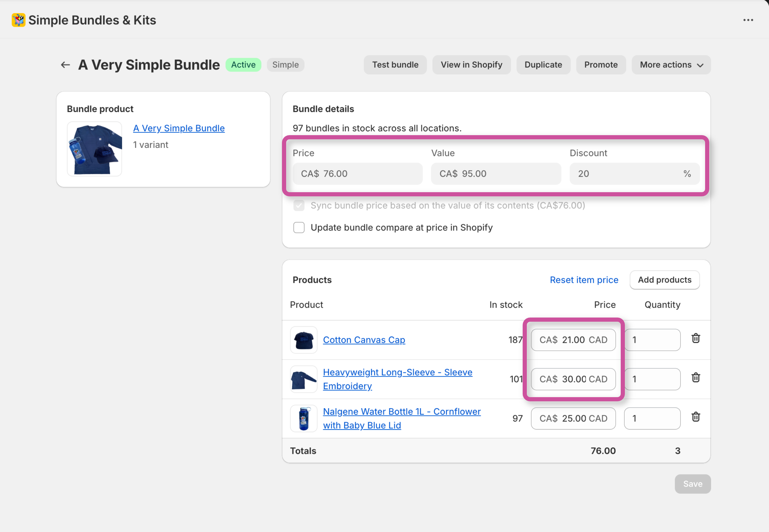Duplicate this bundle
This screenshot has height=532, width=769.
tap(543, 65)
